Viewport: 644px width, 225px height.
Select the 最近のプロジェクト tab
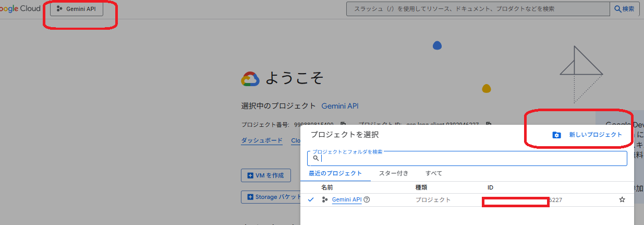[335, 173]
